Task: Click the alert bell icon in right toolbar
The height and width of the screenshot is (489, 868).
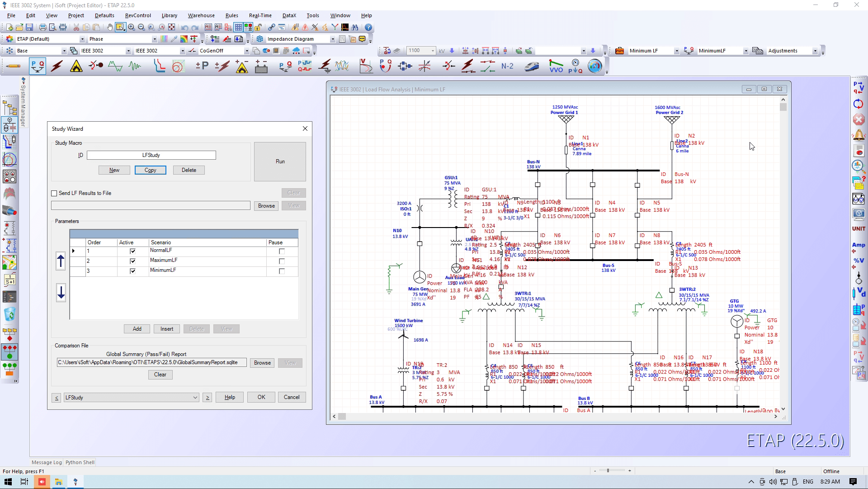Action: click(x=858, y=135)
